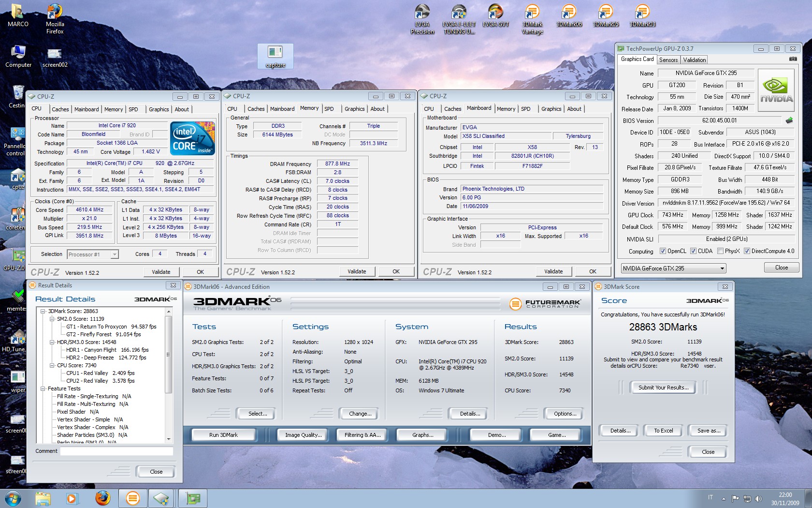
Task: Select the MARCO folder icon on desktop
Action: click(x=18, y=15)
